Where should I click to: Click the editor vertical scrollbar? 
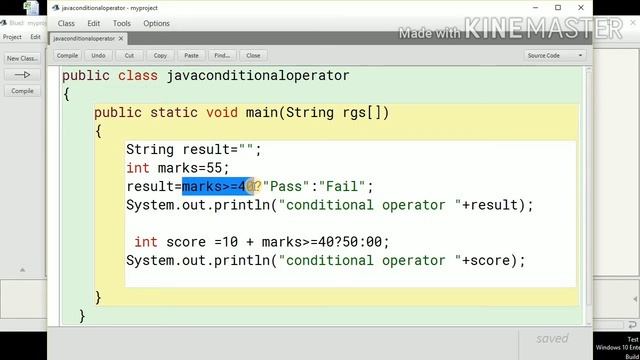coord(589,188)
